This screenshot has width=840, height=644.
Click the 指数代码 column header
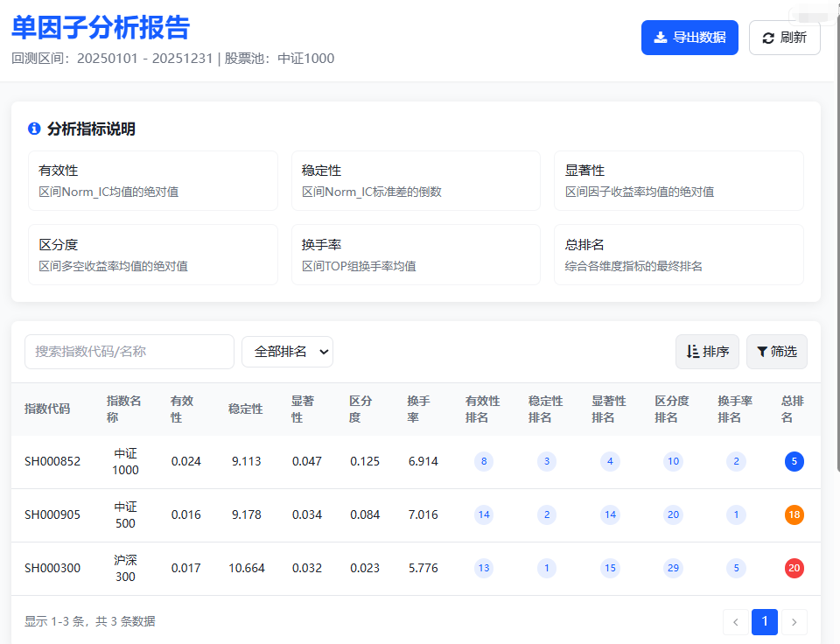(45, 406)
